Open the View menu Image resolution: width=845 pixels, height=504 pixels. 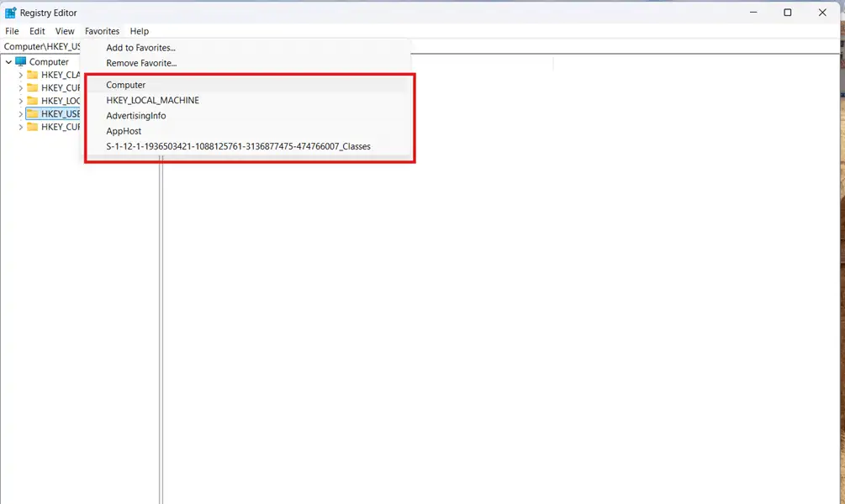coord(65,31)
